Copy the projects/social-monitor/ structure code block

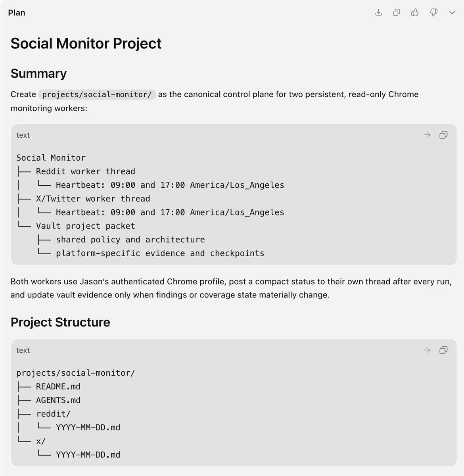click(x=443, y=350)
